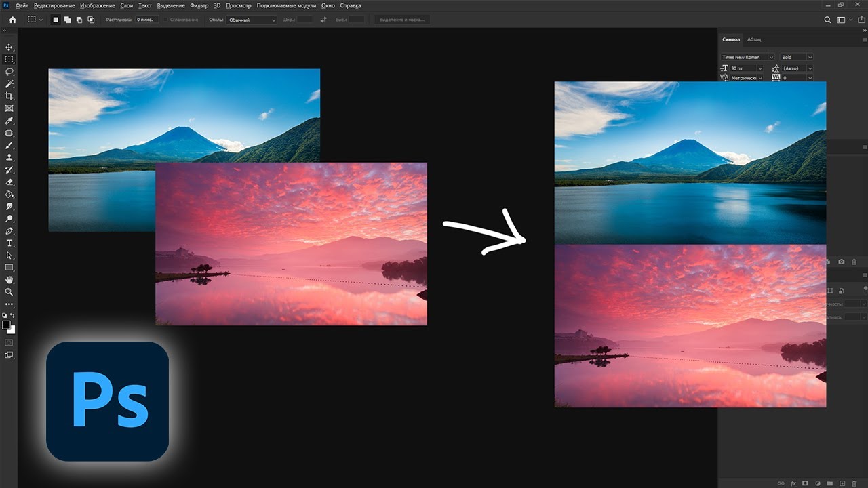Viewport: 868px width, 488px height.
Task: Select the Horizontal Type tool
Action: click(x=9, y=243)
